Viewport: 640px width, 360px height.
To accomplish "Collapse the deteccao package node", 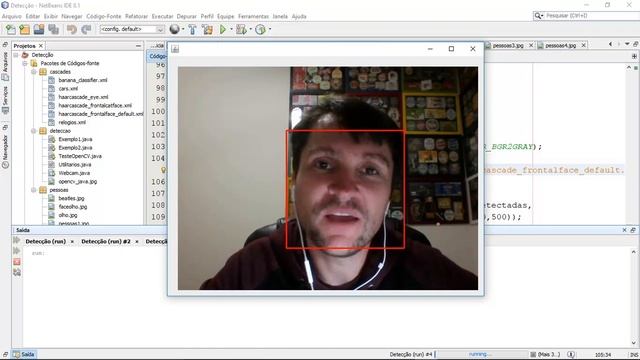I will 33,131.
